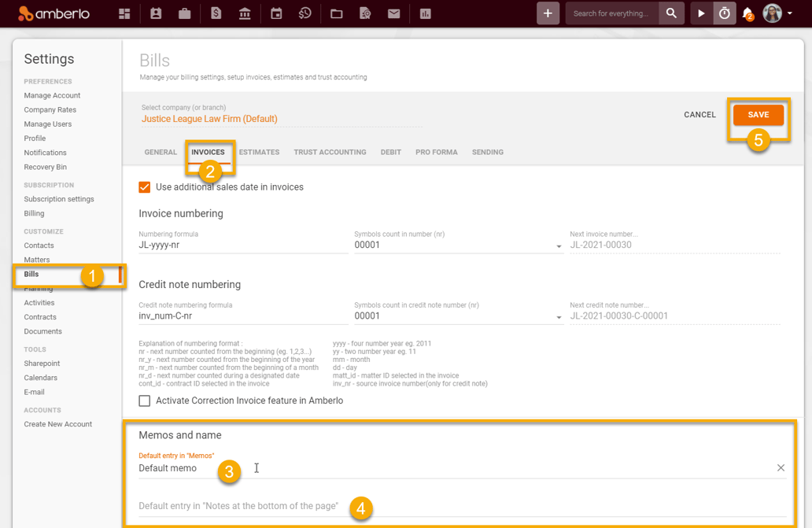
Task: Open Contacts customization
Action: coord(39,246)
